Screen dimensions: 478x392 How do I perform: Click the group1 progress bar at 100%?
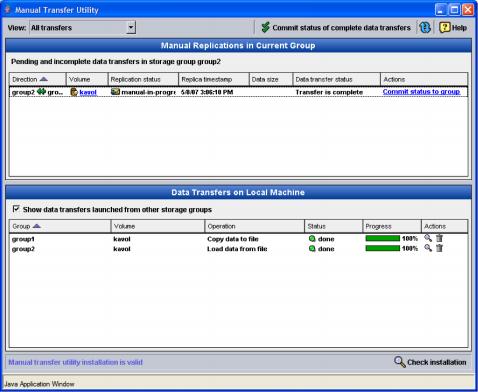click(x=382, y=238)
